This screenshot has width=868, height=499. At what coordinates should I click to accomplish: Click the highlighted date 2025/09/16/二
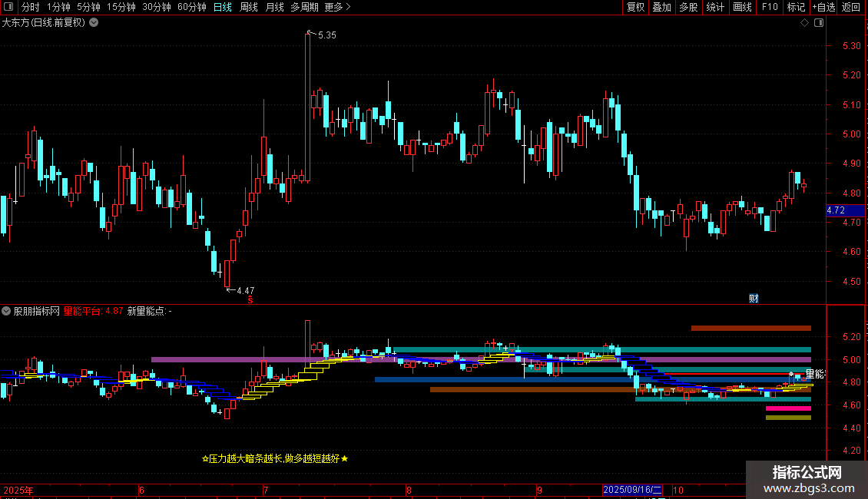tap(632, 490)
